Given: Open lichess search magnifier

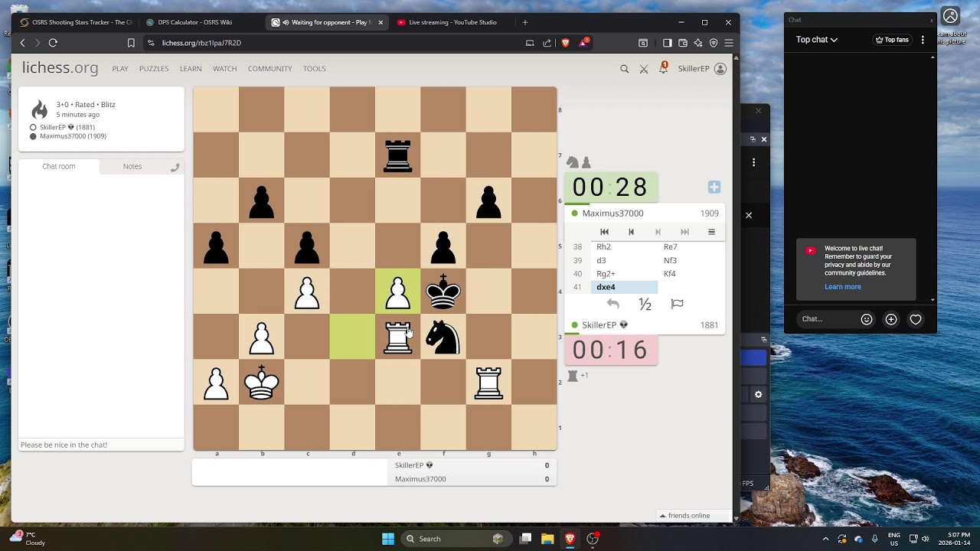Looking at the screenshot, I should pyautogui.click(x=624, y=69).
